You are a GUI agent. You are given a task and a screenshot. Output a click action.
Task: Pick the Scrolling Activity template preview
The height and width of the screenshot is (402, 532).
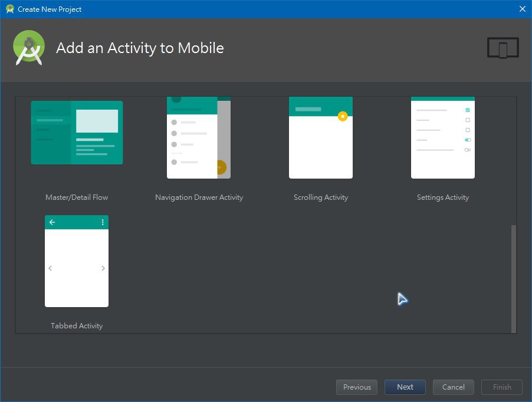pyautogui.click(x=321, y=137)
